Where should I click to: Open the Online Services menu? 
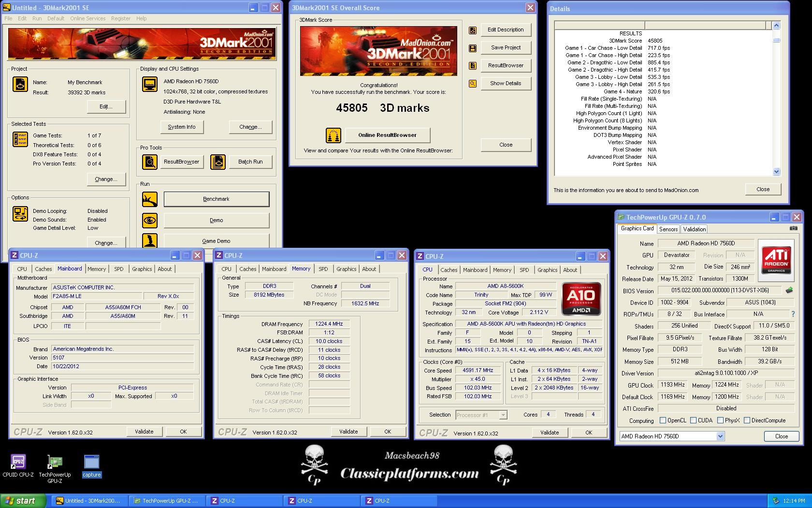[87, 18]
